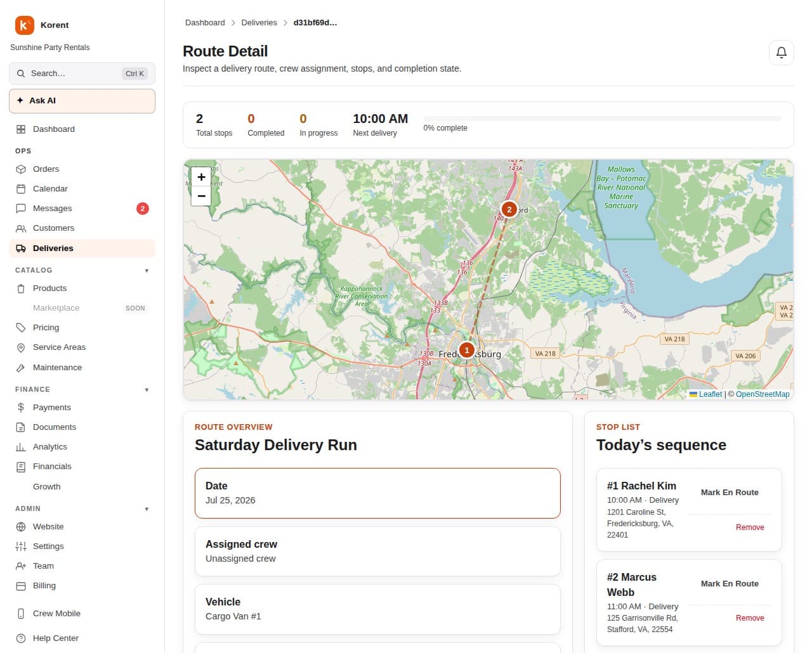Image resolution: width=812 pixels, height=653 pixels.
Task: Select the Date card
Action: [x=377, y=493]
